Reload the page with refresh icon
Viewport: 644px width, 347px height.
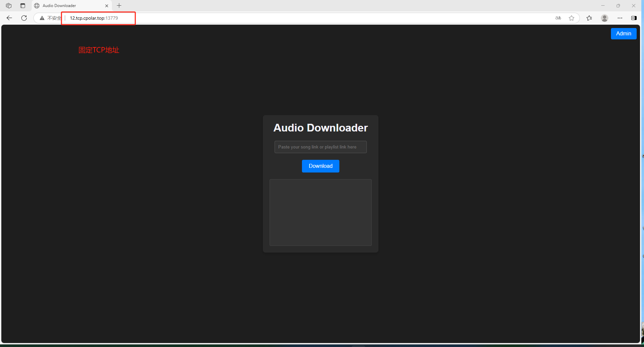pos(24,18)
